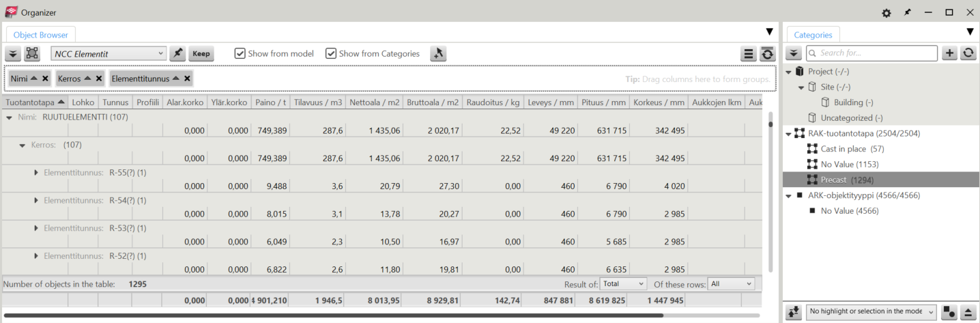The image size is (980, 323).
Task: Open the Object Browser panel menu triangle
Action: [770, 32]
